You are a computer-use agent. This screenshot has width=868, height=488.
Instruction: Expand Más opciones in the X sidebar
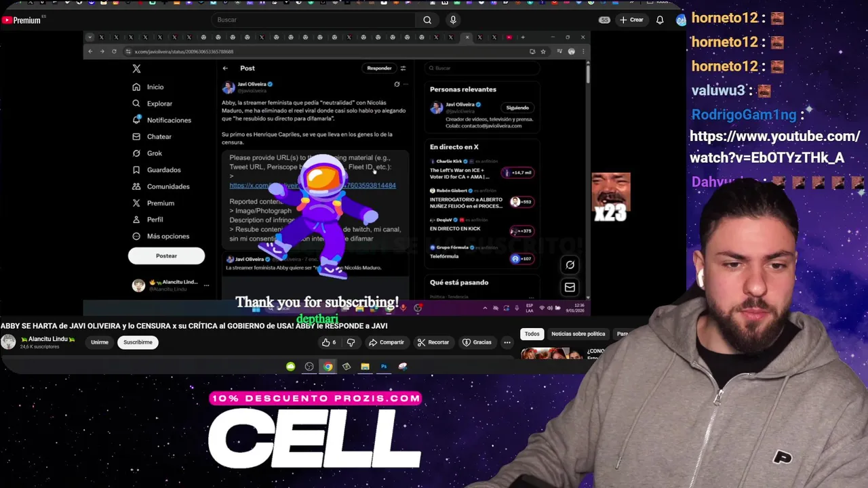pos(161,237)
